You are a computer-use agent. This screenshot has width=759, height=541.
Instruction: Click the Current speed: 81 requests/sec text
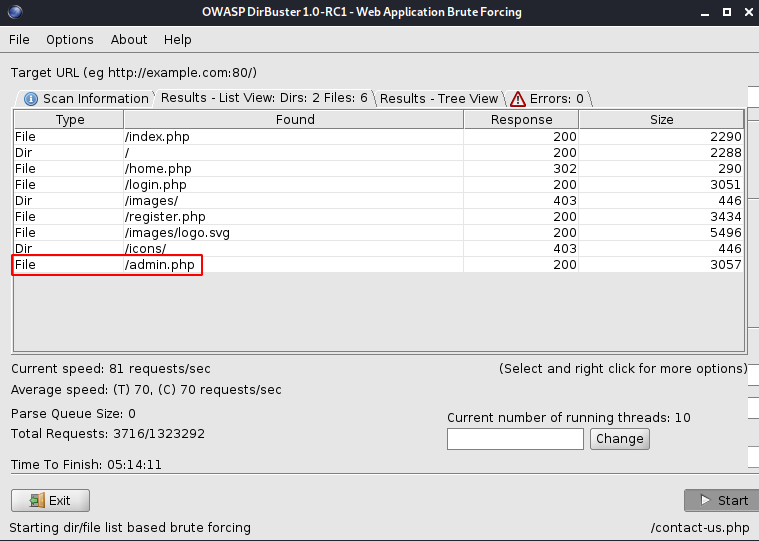pos(111,369)
